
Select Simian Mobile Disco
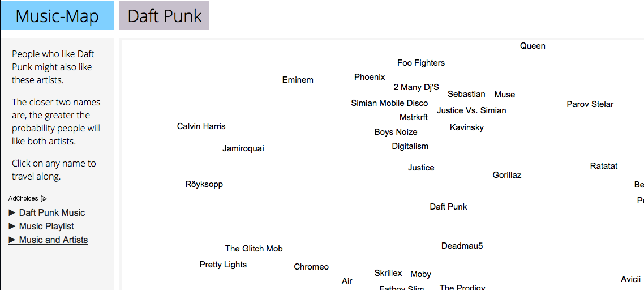point(389,103)
